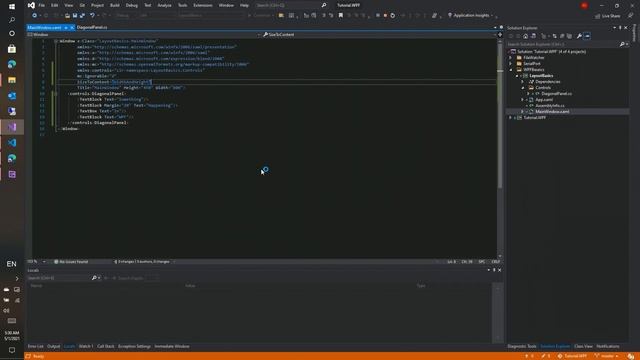Screen dimensions: 640x360
Task: Select MainWindow.xaml in Solution Explorer
Action: (x=552, y=111)
